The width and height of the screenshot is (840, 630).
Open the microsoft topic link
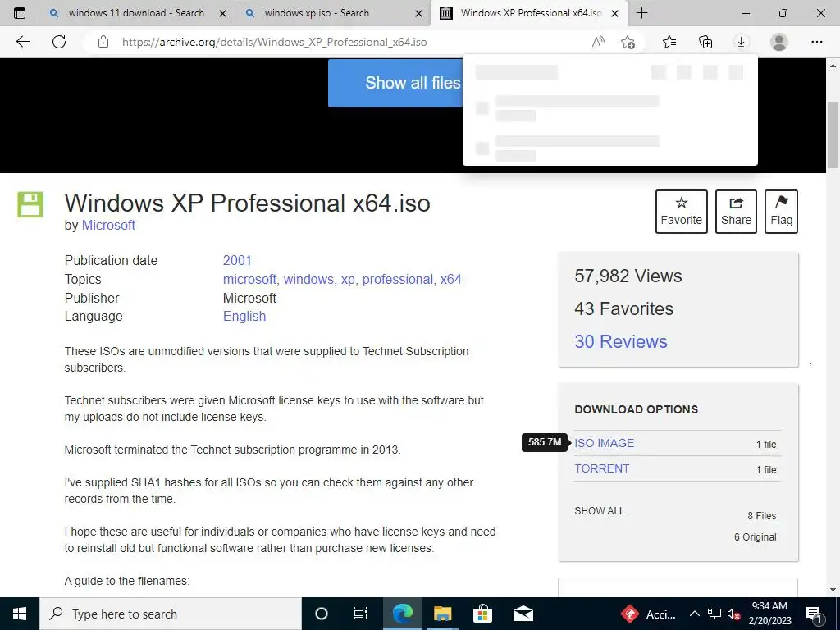tap(249, 279)
